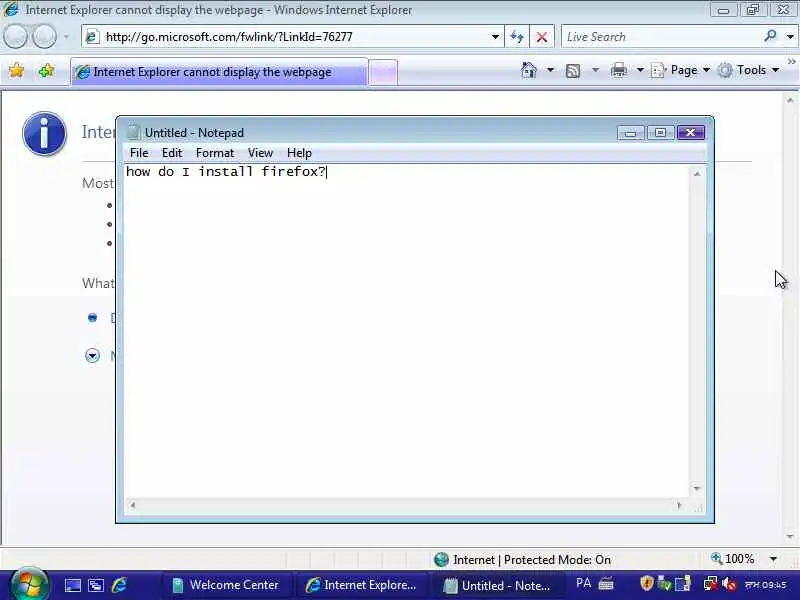Open the search provider options dropdown
Image resolution: width=800 pixels, height=600 pixels.
(790, 37)
